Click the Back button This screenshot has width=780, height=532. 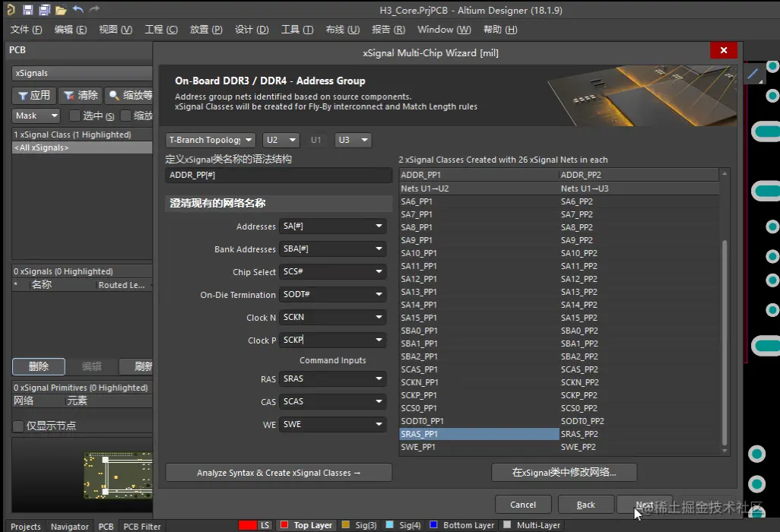point(586,505)
